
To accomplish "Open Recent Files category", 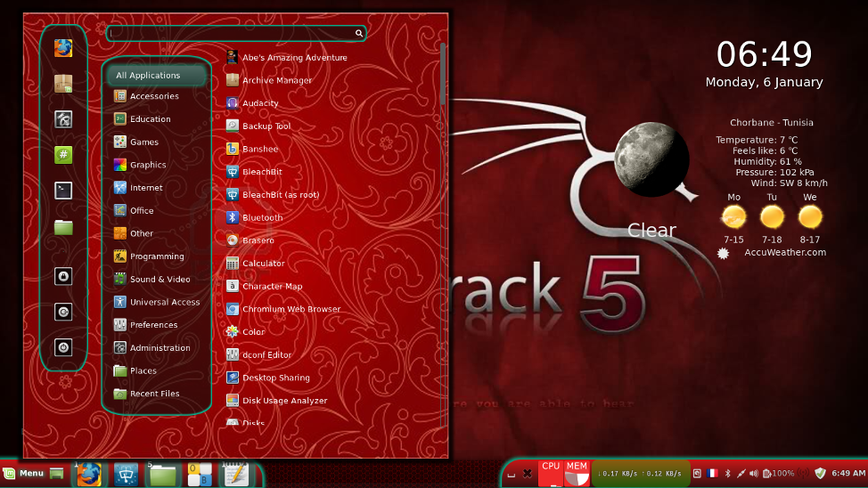I will tap(157, 394).
